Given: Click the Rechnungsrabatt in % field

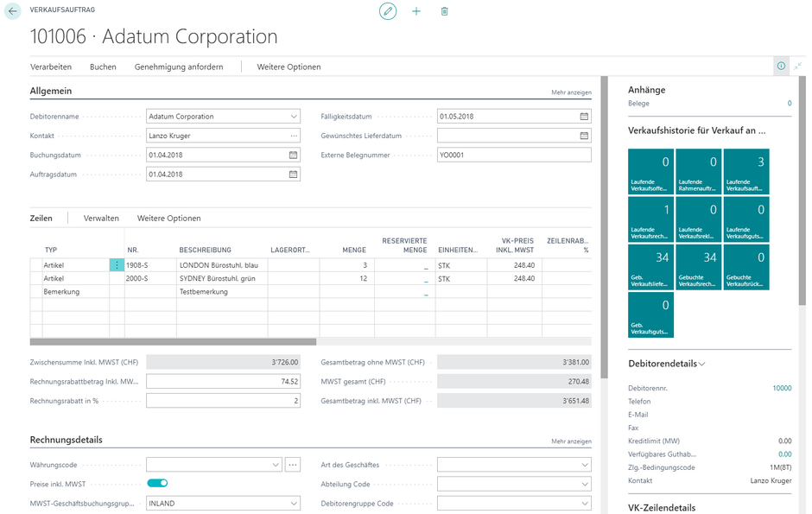Looking at the screenshot, I should (223, 401).
